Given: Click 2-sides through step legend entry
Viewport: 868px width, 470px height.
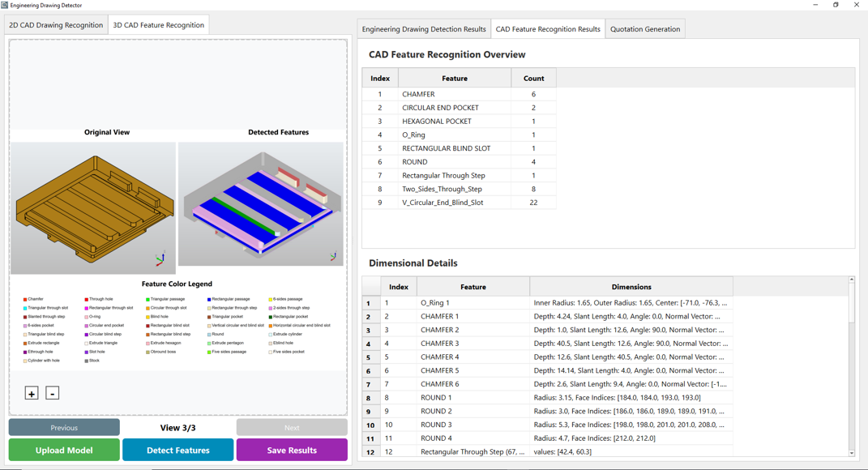Looking at the screenshot, I should tap(289, 308).
